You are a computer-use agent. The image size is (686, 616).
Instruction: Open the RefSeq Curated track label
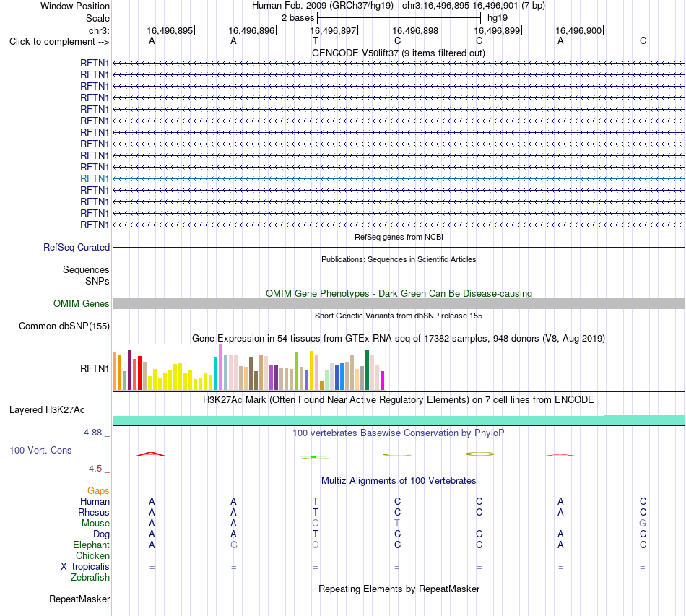[77, 247]
